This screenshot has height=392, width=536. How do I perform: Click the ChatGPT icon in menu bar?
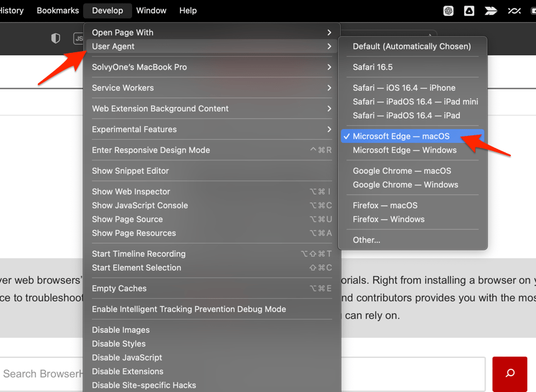tap(448, 11)
